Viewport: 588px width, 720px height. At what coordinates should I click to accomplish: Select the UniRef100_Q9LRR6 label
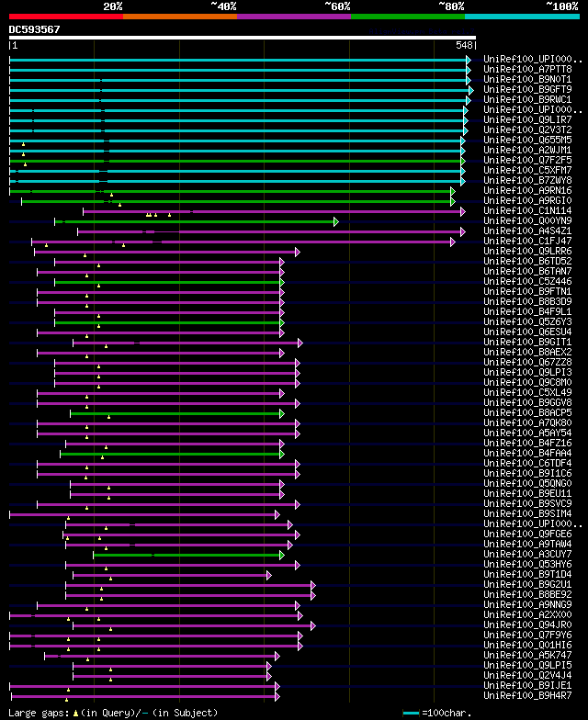527,252
